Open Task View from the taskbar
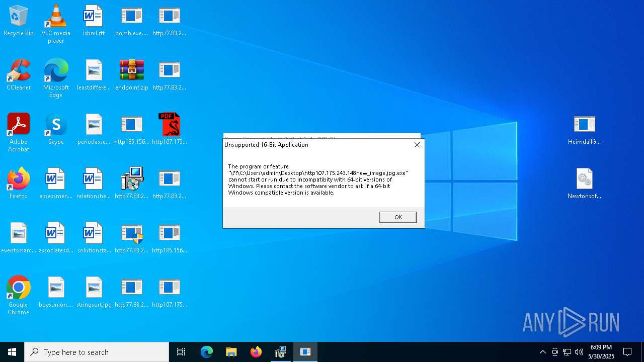 [x=181, y=352]
